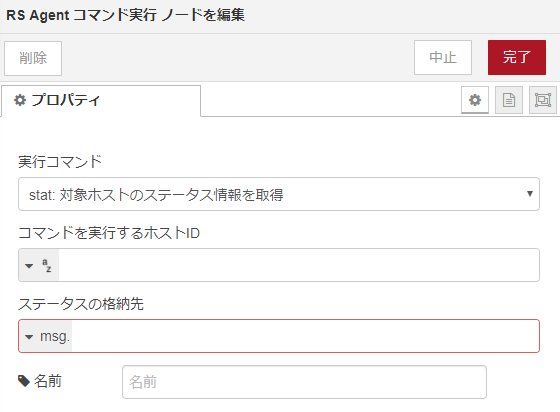This screenshot has height=412, width=560.
Task: Click the a-z string type icon
Action: tap(47, 265)
